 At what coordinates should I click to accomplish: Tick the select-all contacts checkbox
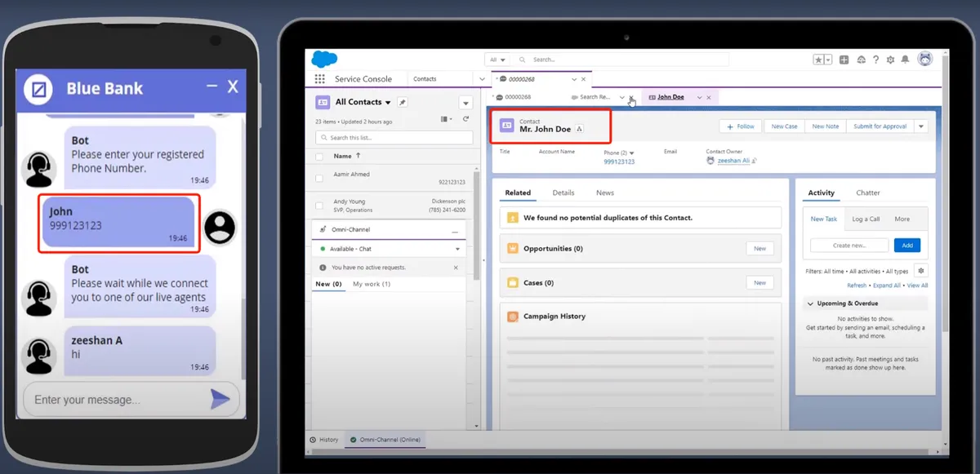319,156
